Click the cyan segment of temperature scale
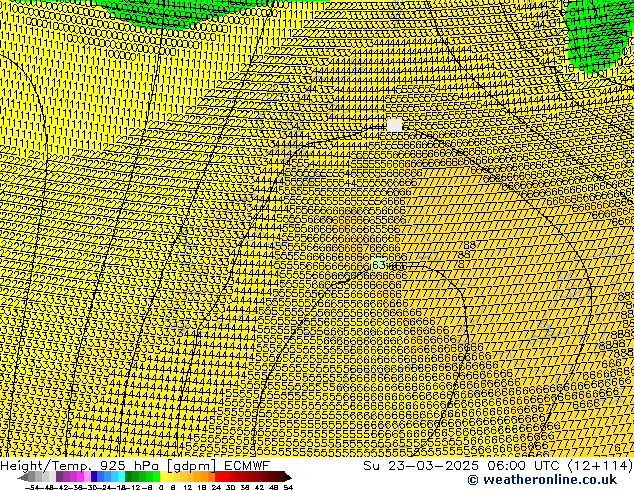This screenshot has height=490, width=634. pyautogui.click(x=122, y=477)
